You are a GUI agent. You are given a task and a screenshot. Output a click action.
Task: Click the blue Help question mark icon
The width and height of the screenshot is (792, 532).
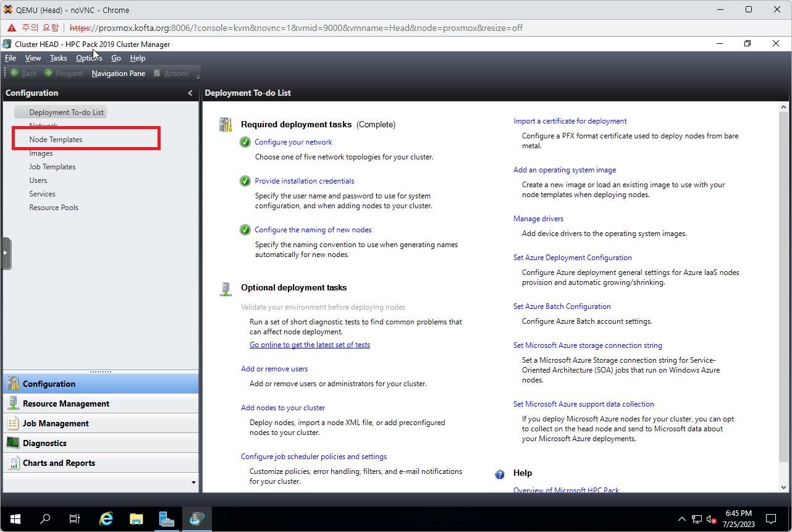click(x=500, y=474)
